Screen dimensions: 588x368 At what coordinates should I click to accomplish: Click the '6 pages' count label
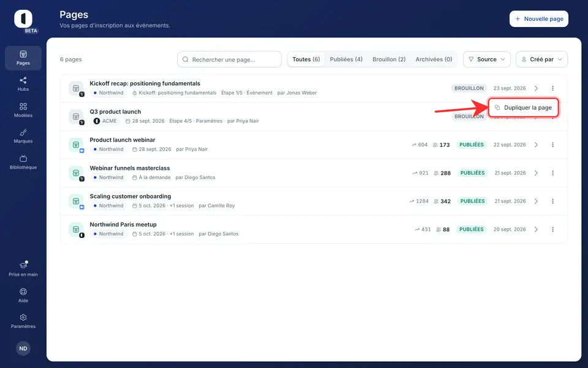[x=71, y=59]
